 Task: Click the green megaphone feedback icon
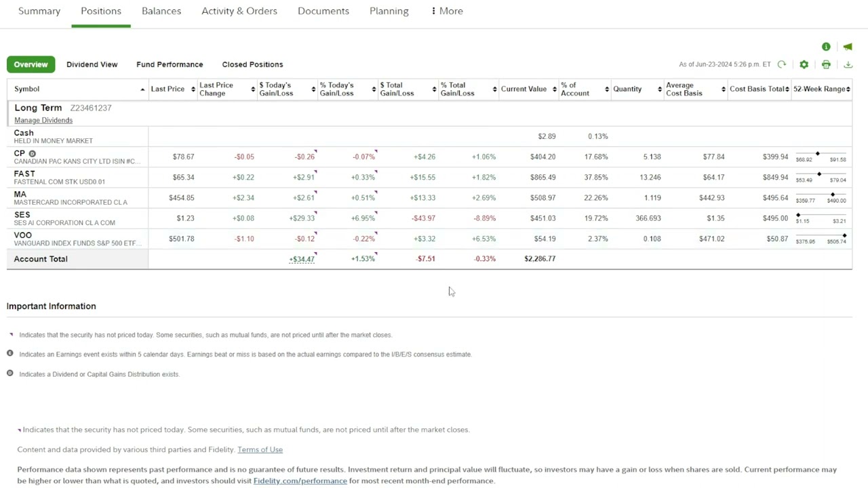(848, 47)
